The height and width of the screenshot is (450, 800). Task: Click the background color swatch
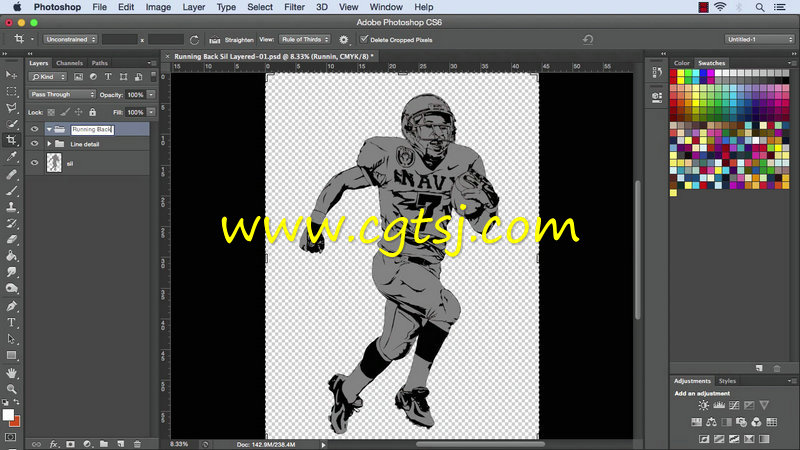(x=16, y=421)
